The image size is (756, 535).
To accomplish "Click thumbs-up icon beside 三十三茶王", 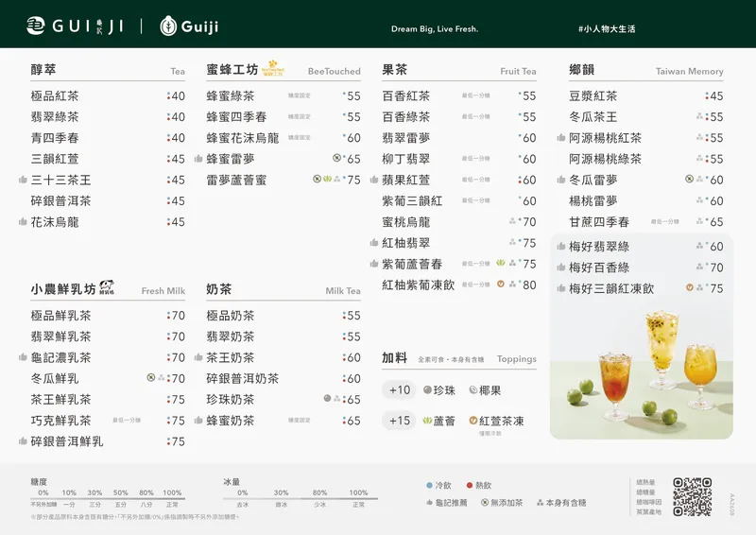I will (23, 180).
